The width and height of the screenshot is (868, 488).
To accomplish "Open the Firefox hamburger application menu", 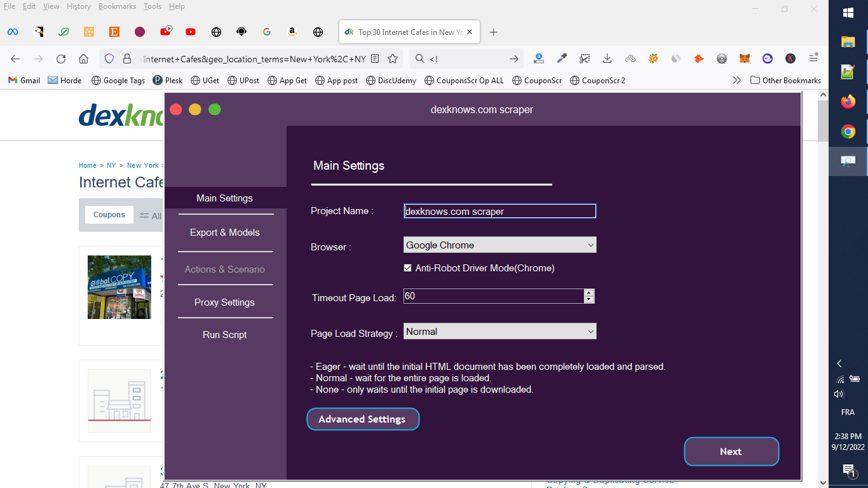I will (813, 58).
